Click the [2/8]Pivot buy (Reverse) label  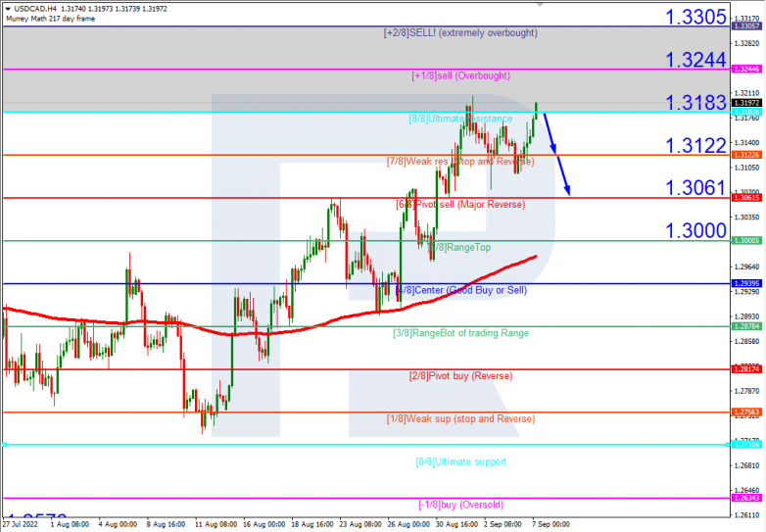coord(460,376)
